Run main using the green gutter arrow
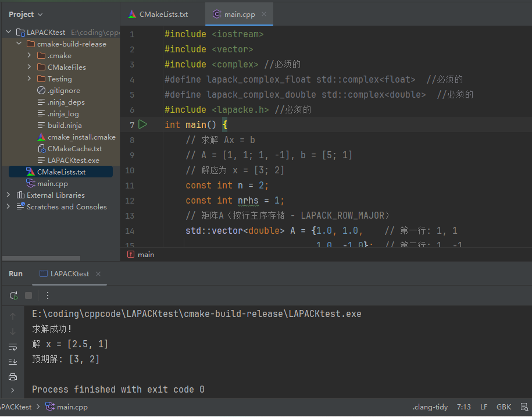This screenshot has width=532, height=417. click(142, 124)
